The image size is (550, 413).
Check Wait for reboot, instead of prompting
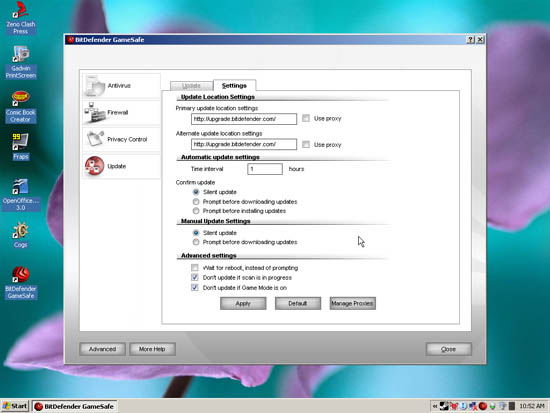(x=195, y=268)
